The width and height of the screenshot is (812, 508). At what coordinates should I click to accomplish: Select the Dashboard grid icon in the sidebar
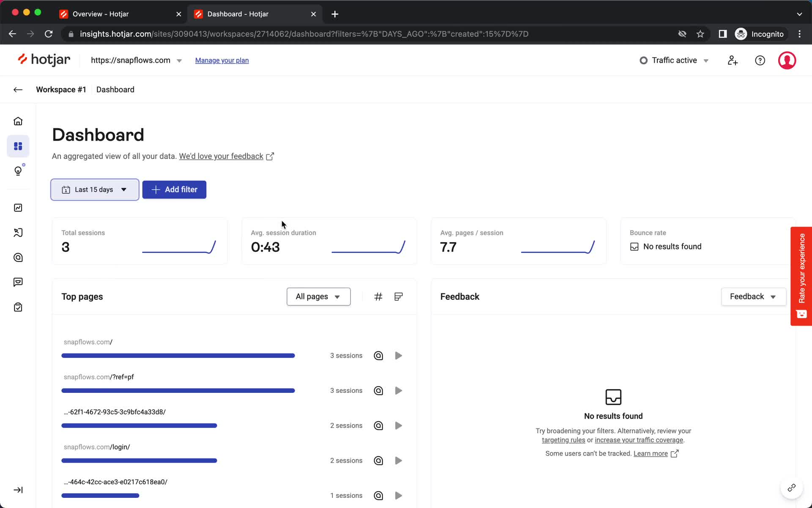pyautogui.click(x=18, y=146)
